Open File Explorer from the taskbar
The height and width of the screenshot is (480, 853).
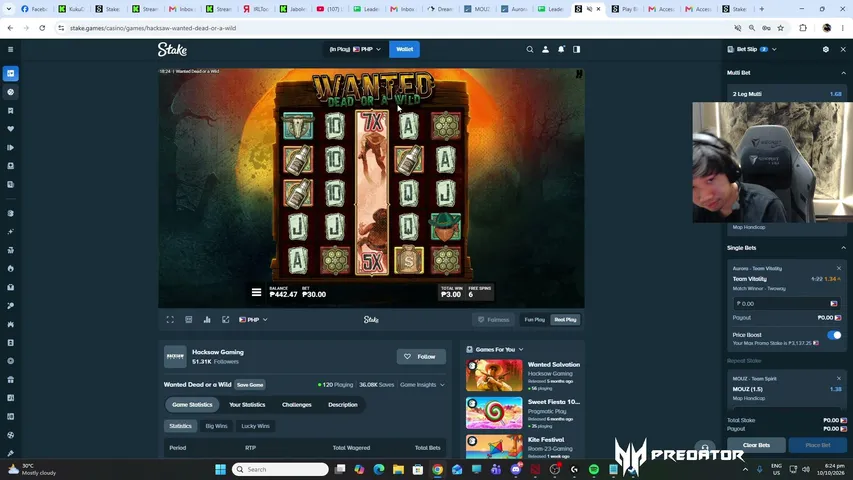coord(398,470)
